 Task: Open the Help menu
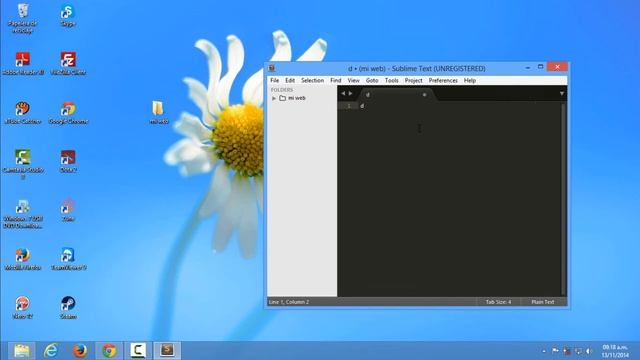470,80
